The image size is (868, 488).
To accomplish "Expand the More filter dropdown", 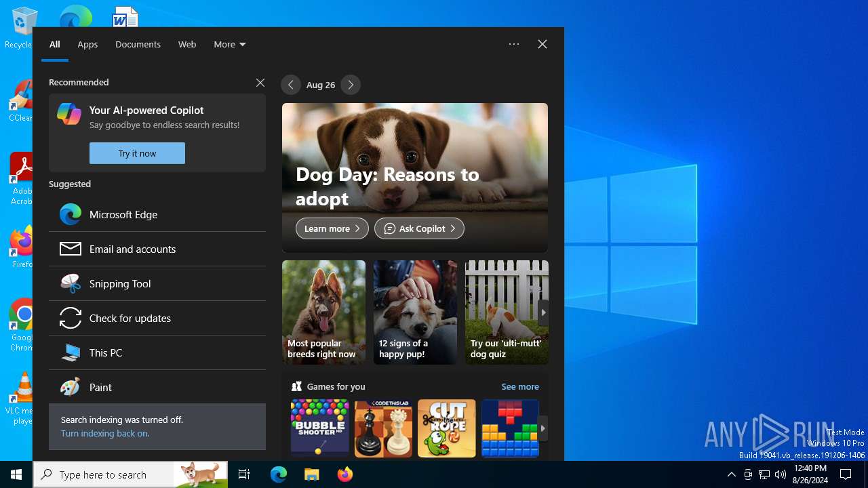I will click(x=230, y=44).
